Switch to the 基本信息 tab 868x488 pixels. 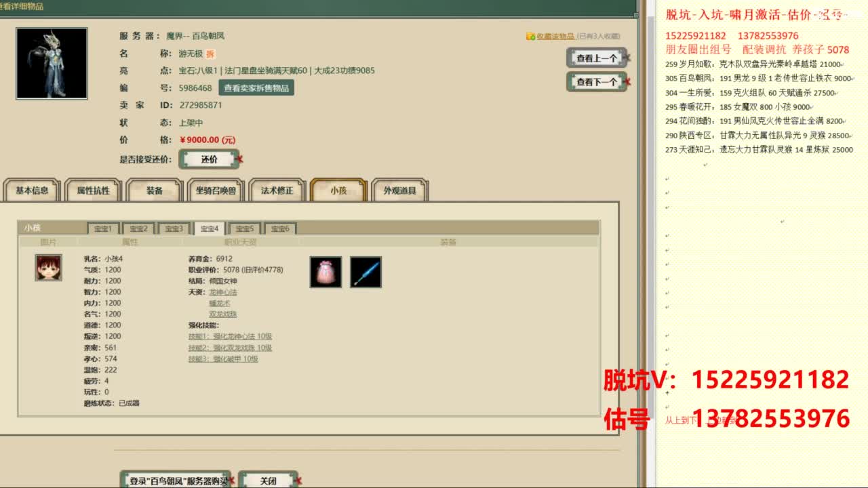click(x=32, y=190)
